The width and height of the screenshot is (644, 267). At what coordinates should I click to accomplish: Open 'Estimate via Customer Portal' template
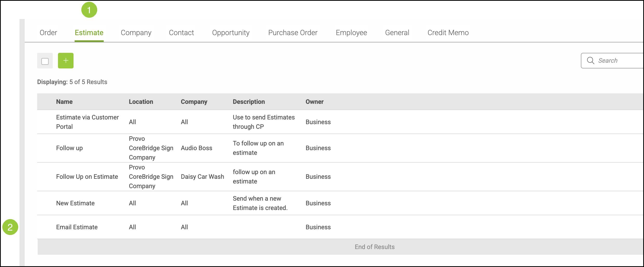pyautogui.click(x=87, y=122)
